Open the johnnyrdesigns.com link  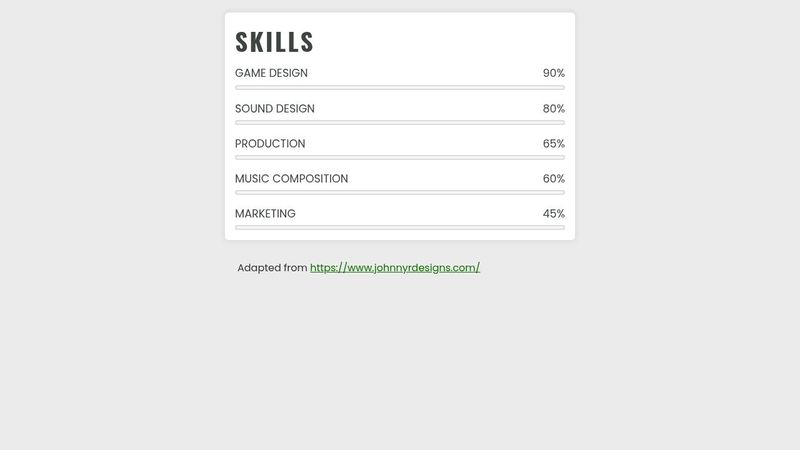(x=395, y=268)
